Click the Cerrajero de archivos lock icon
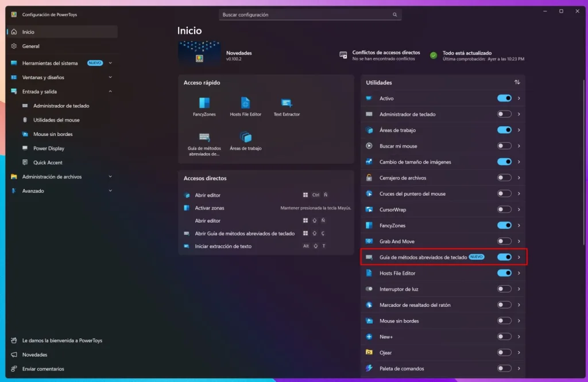 (x=369, y=177)
